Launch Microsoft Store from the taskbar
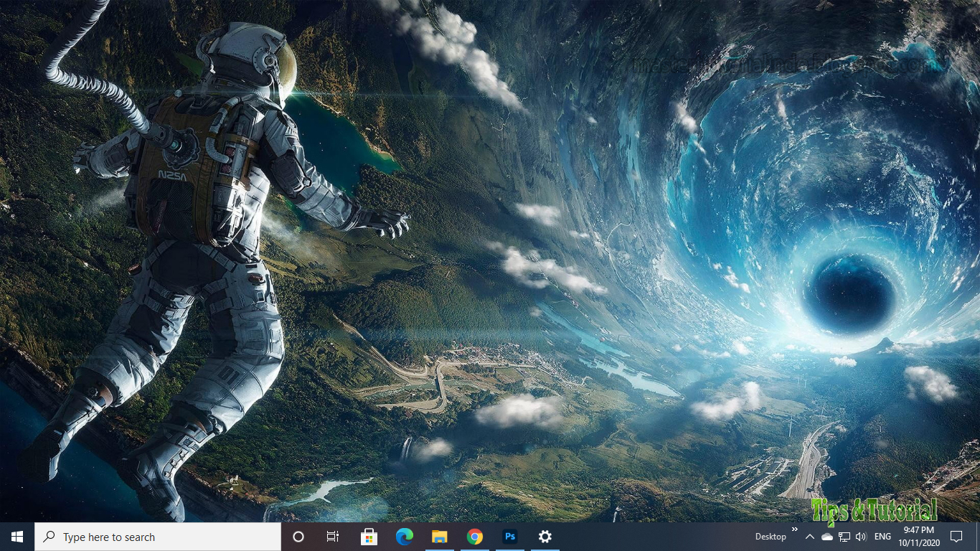 (369, 537)
